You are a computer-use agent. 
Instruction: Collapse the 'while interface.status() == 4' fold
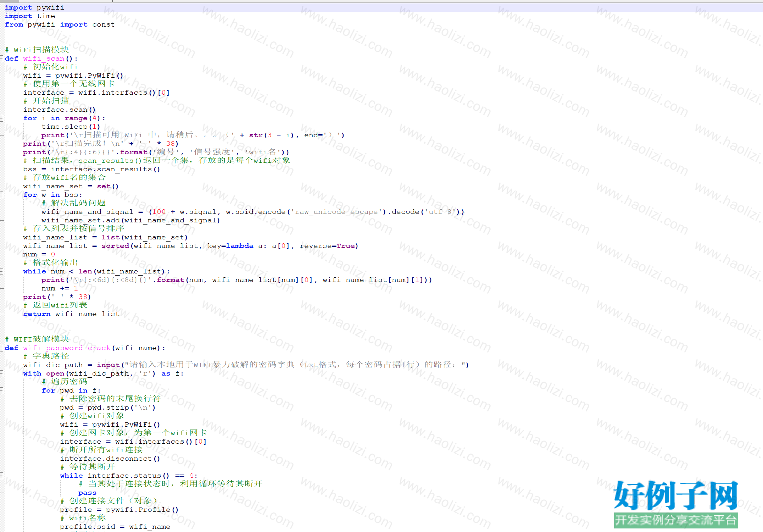[2, 476]
